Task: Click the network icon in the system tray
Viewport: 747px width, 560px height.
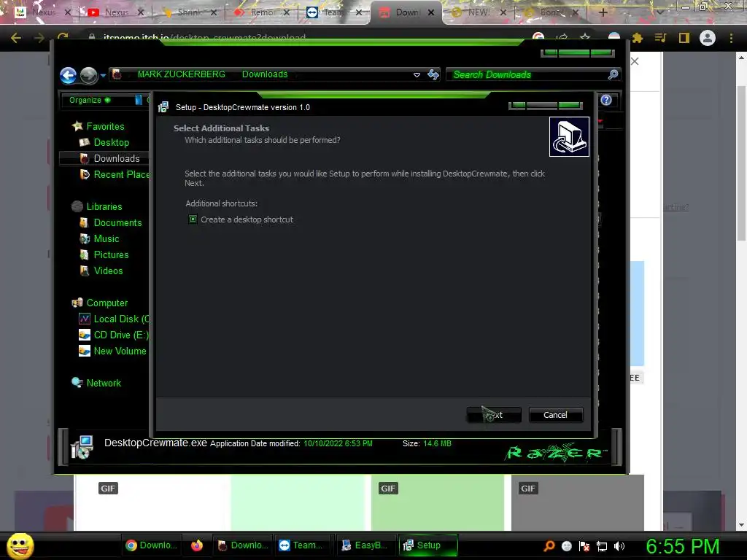Action: 602,546
